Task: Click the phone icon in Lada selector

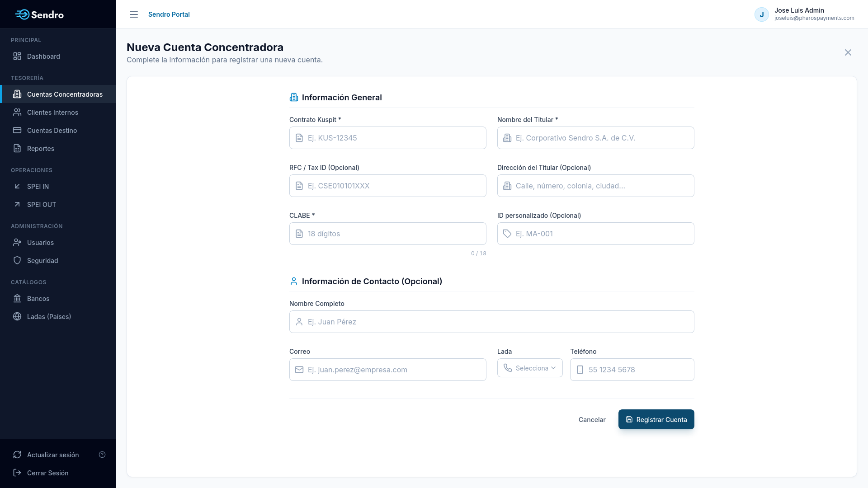Action: 508,368
